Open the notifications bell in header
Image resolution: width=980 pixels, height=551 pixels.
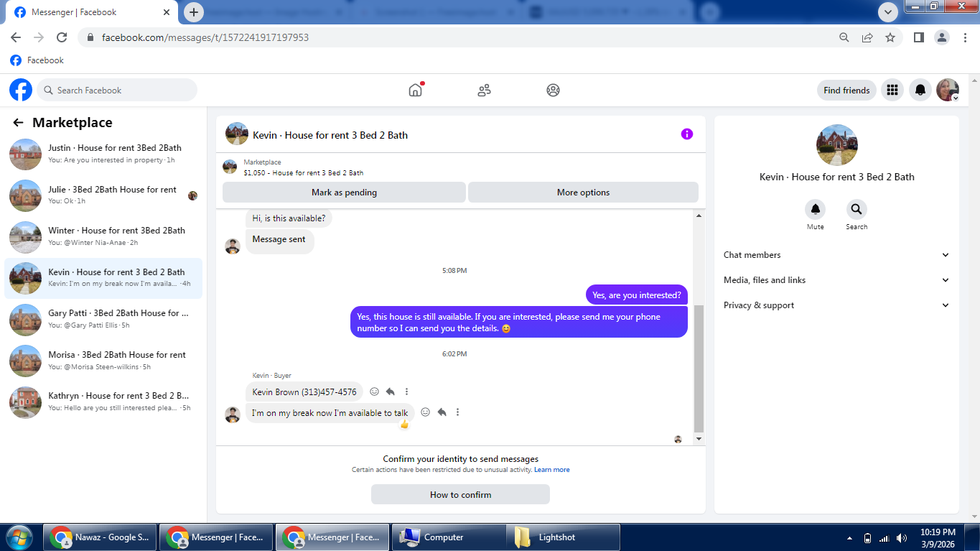pyautogui.click(x=920, y=90)
